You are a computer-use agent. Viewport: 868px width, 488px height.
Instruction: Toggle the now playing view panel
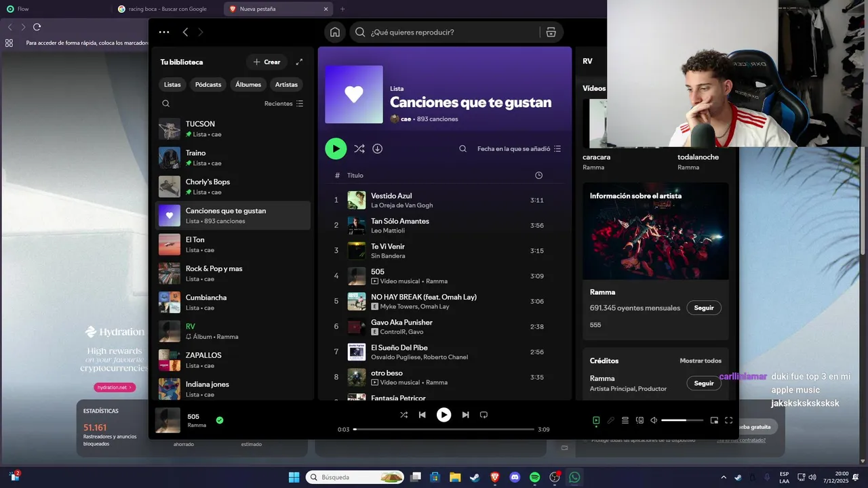point(596,420)
